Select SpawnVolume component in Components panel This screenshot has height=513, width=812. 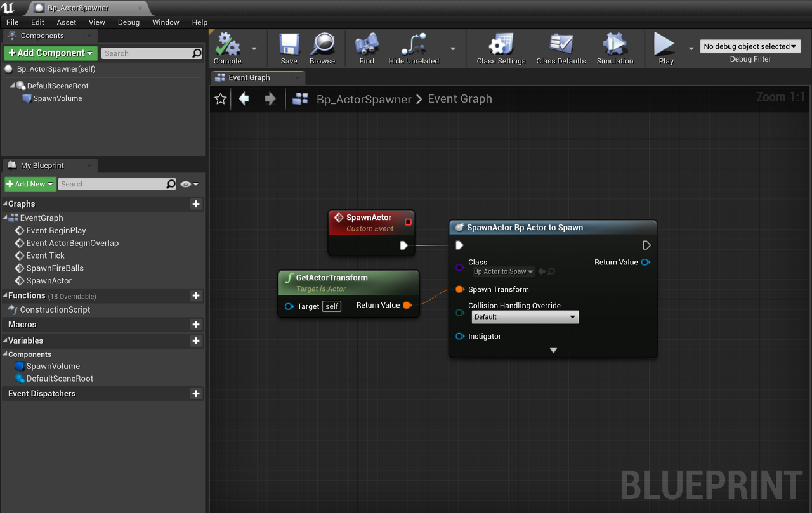[x=57, y=98]
